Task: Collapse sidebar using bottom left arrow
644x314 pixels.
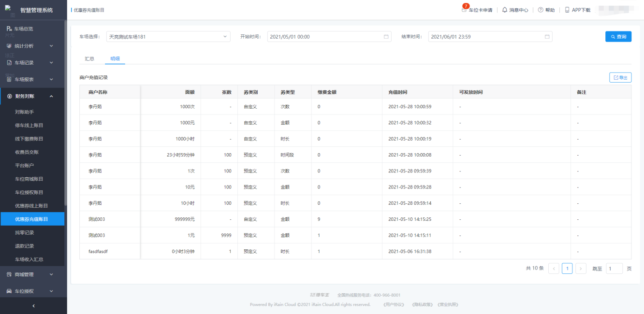Action: tap(33, 306)
